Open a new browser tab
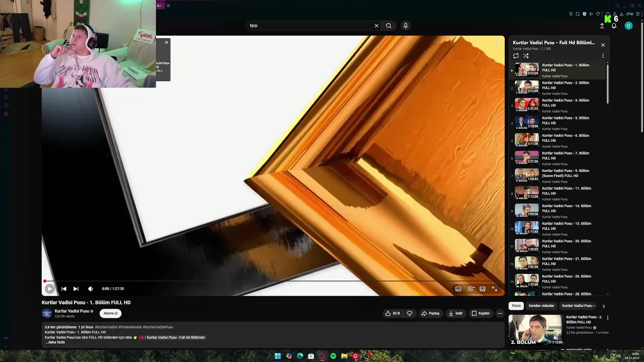The height and width of the screenshot is (362, 644). tap(168, 6)
